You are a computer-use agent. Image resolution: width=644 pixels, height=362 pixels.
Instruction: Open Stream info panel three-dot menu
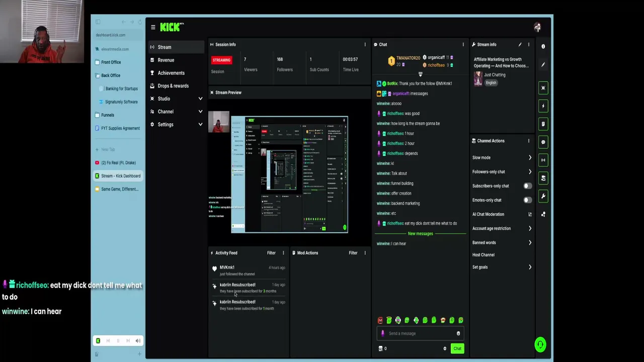click(x=528, y=45)
